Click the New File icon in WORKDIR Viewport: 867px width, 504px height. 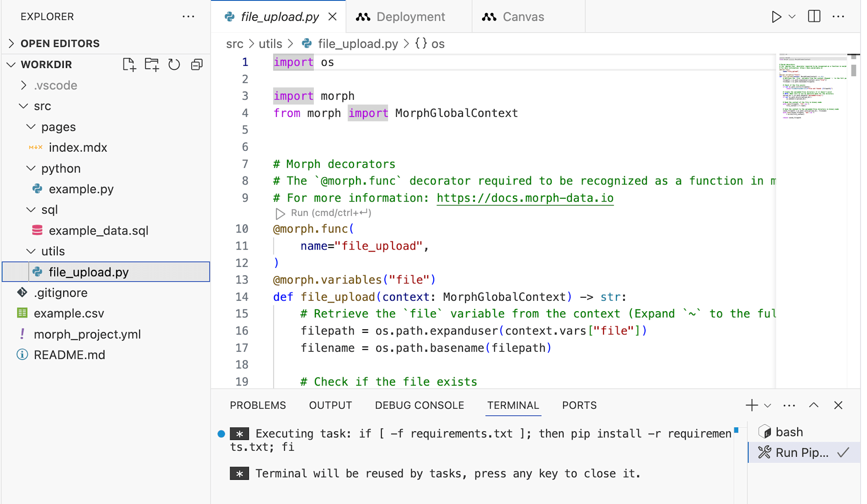(129, 65)
